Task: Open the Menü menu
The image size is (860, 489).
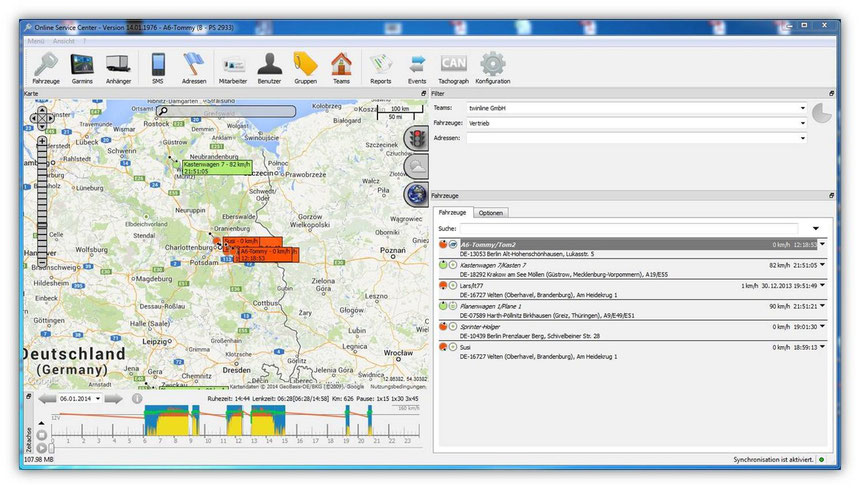Action: pyautogui.click(x=36, y=41)
